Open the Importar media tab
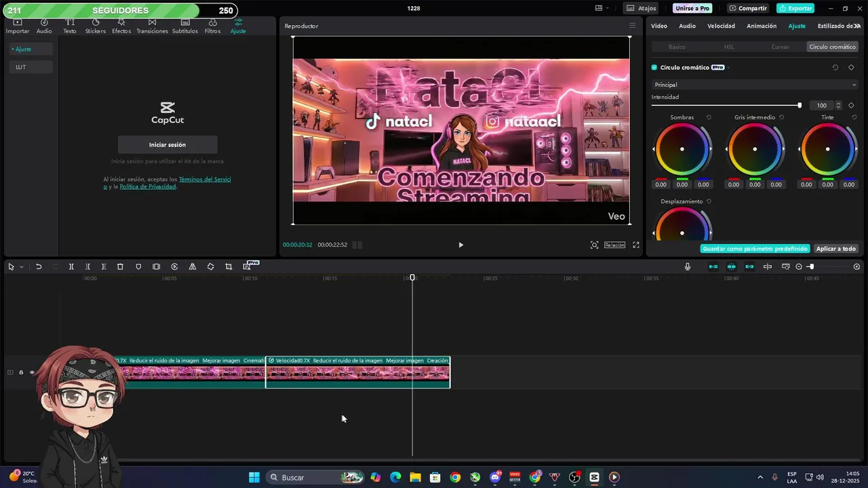 pyautogui.click(x=18, y=26)
